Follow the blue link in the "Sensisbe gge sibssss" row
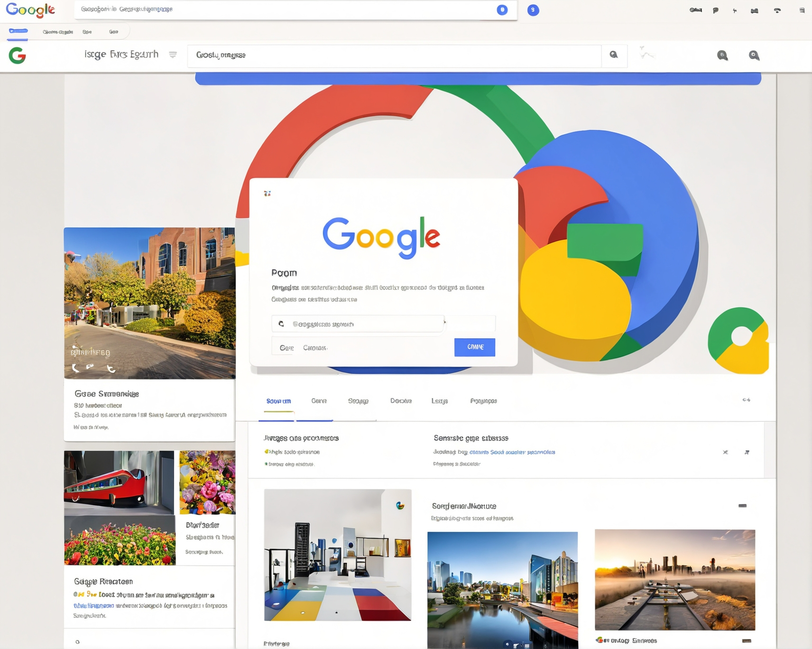The image size is (812, 649). pos(512,452)
